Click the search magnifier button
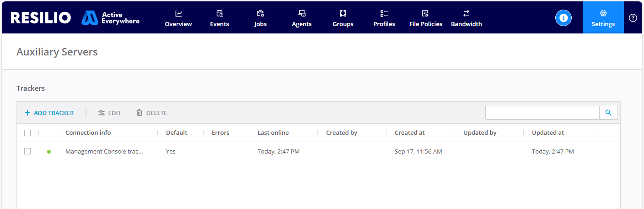 tap(608, 113)
